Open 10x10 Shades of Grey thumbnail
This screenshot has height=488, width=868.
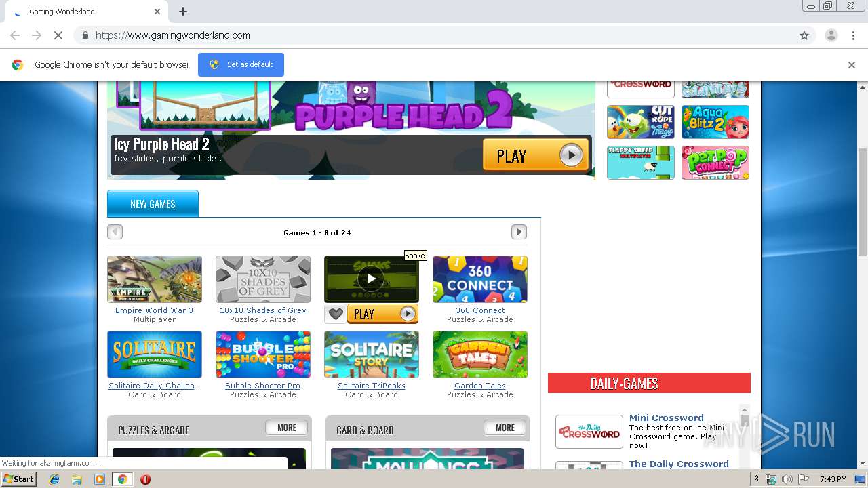point(263,279)
